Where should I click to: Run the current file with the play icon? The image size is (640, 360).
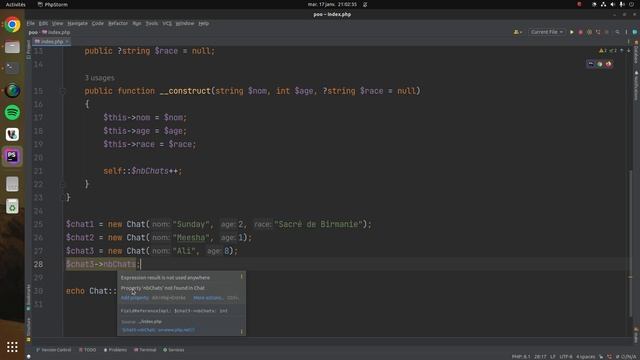[x=572, y=32]
